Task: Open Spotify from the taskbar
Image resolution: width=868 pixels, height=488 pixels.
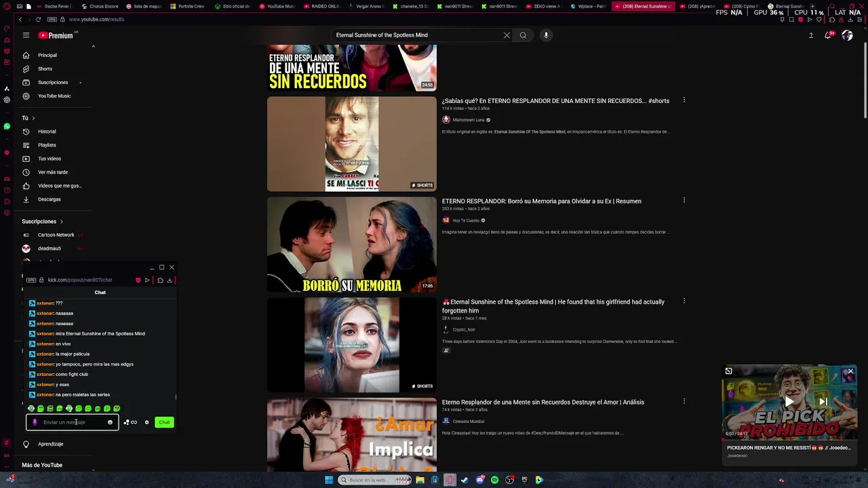Action: tap(494, 480)
